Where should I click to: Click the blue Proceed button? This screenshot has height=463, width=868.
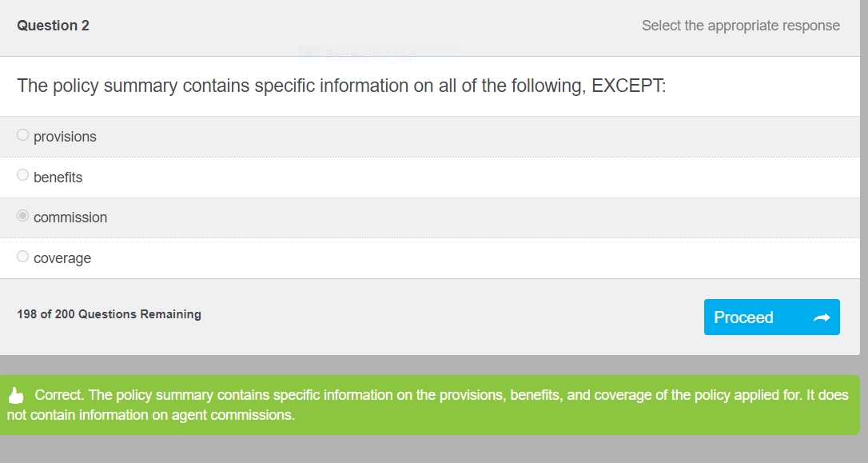(771, 317)
